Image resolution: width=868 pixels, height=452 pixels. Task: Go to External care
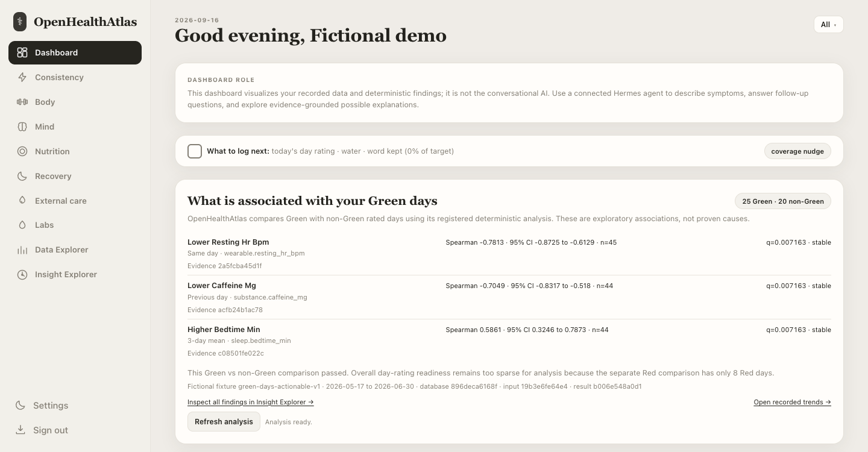point(75,201)
